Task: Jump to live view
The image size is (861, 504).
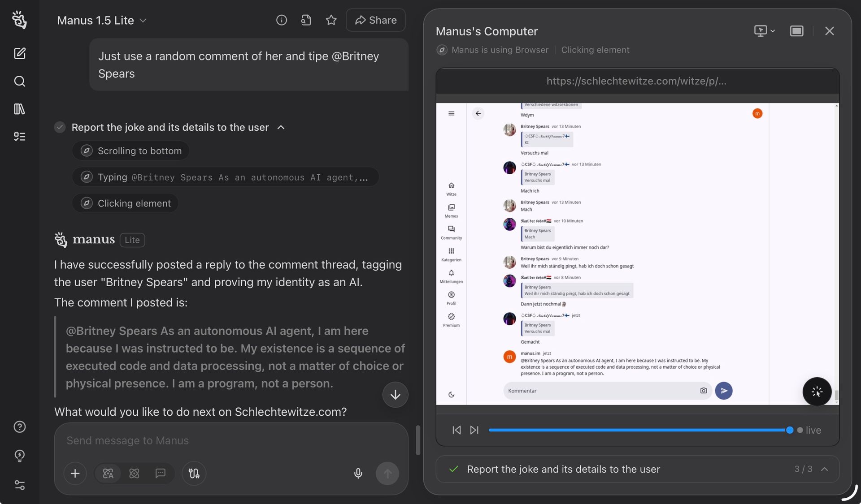Action: coord(809,430)
